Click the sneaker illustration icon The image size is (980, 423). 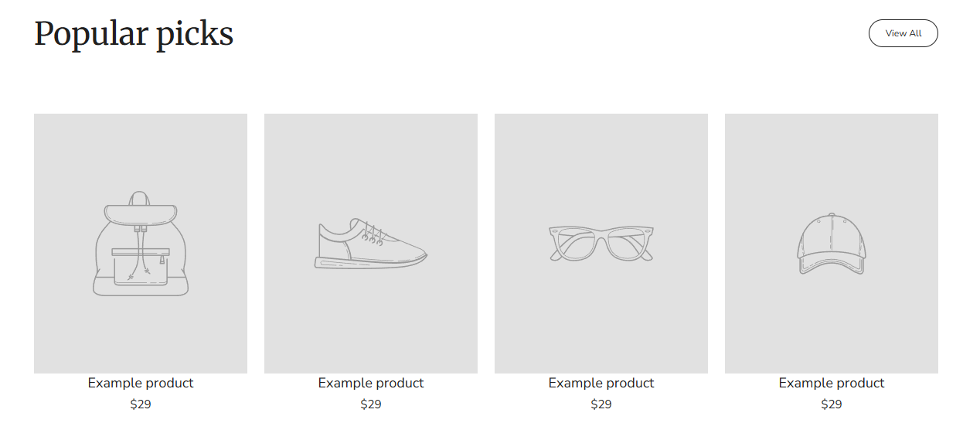click(370, 244)
